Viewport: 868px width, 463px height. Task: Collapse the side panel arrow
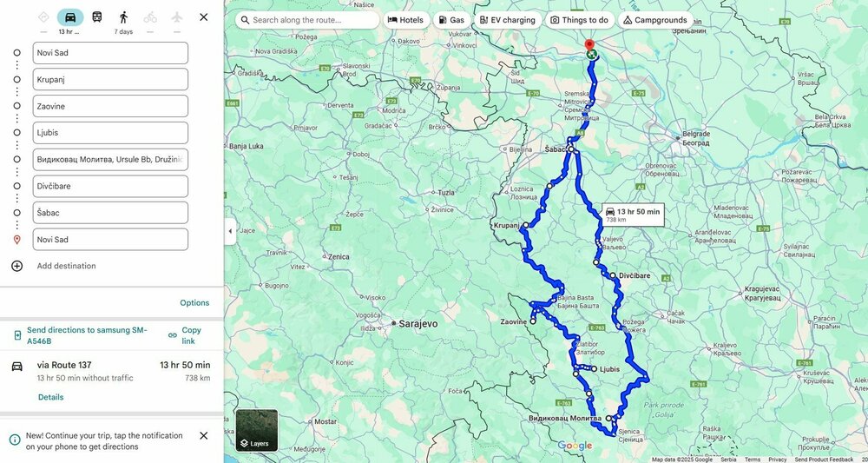tap(230, 231)
